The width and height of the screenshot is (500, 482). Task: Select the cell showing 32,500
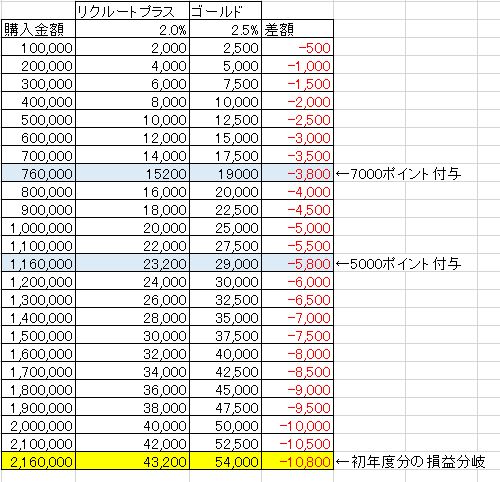pyautogui.click(x=225, y=299)
